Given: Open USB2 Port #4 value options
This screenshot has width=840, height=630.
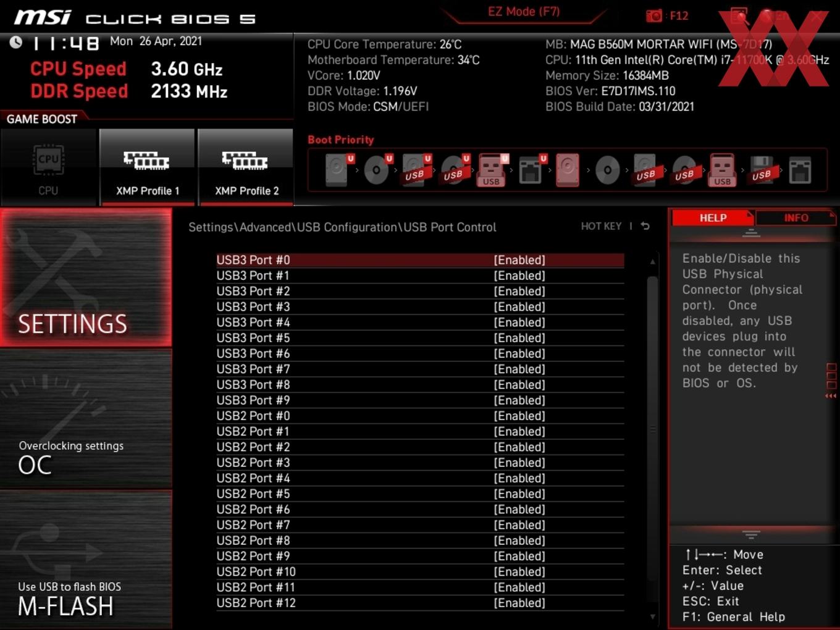Looking at the screenshot, I should [519, 478].
